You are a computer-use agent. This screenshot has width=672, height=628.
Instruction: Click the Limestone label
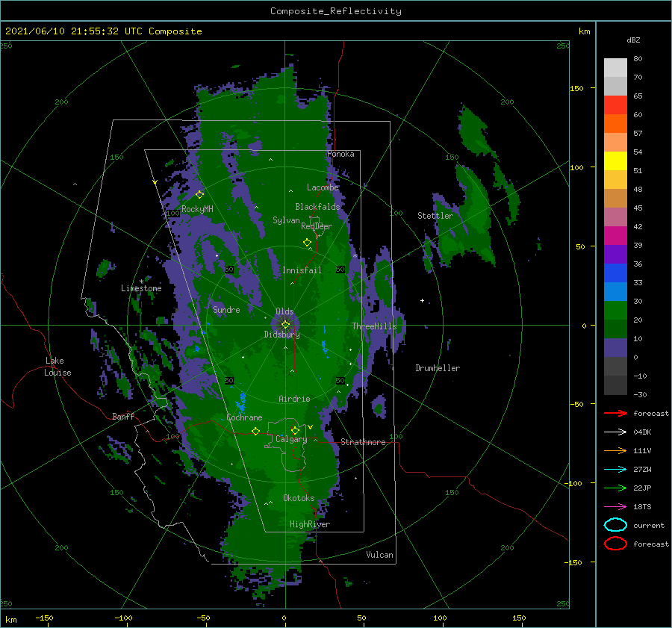[x=141, y=288]
